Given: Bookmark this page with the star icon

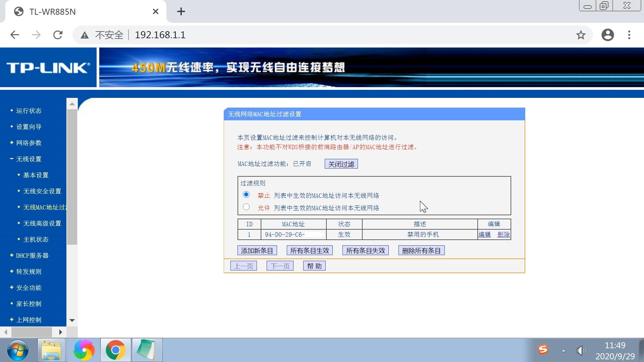Looking at the screenshot, I should click(x=580, y=35).
